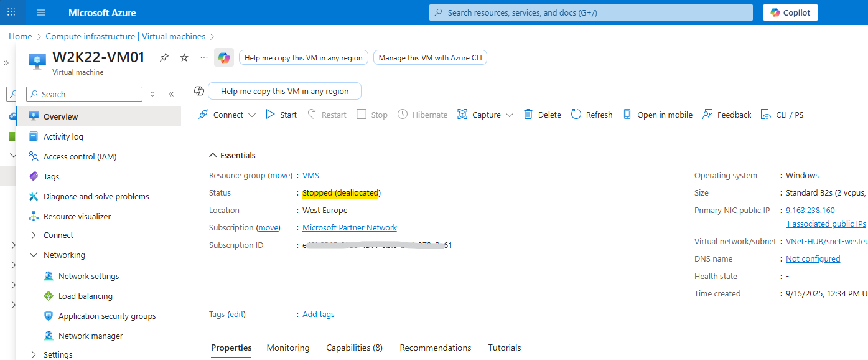Open the VMS resource group link
This screenshot has width=868, height=360.
310,176
